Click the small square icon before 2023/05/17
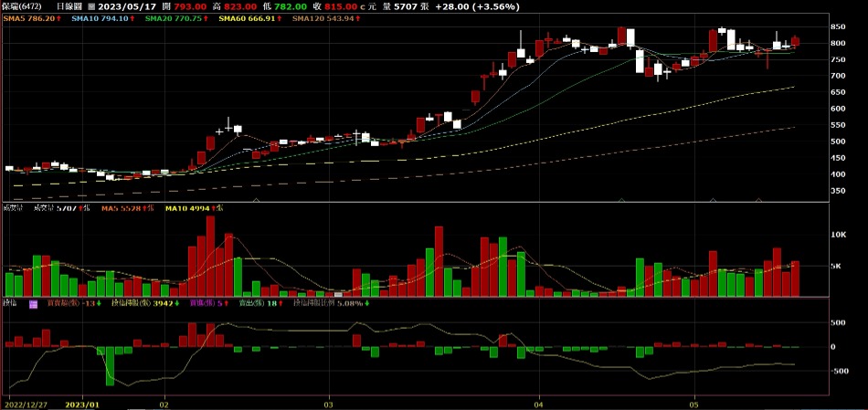This screenshot has width=868, height=410. point(91,7)
